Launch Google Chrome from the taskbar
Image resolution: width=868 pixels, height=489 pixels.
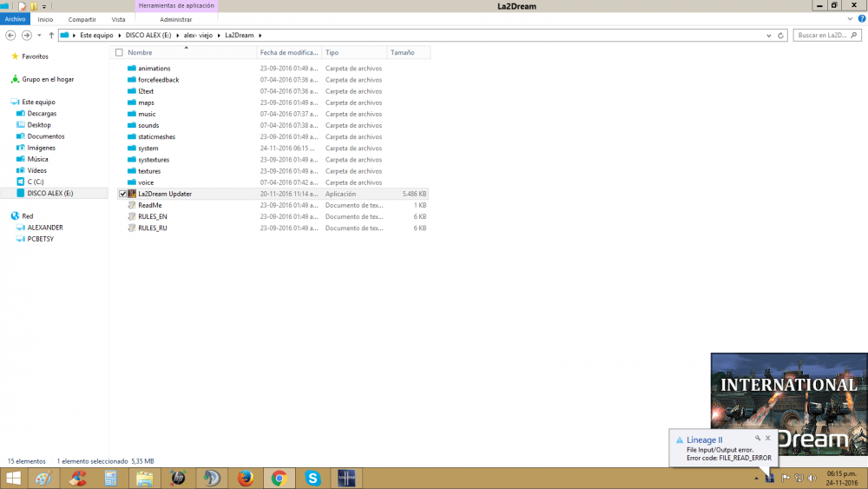coord(279,478)
